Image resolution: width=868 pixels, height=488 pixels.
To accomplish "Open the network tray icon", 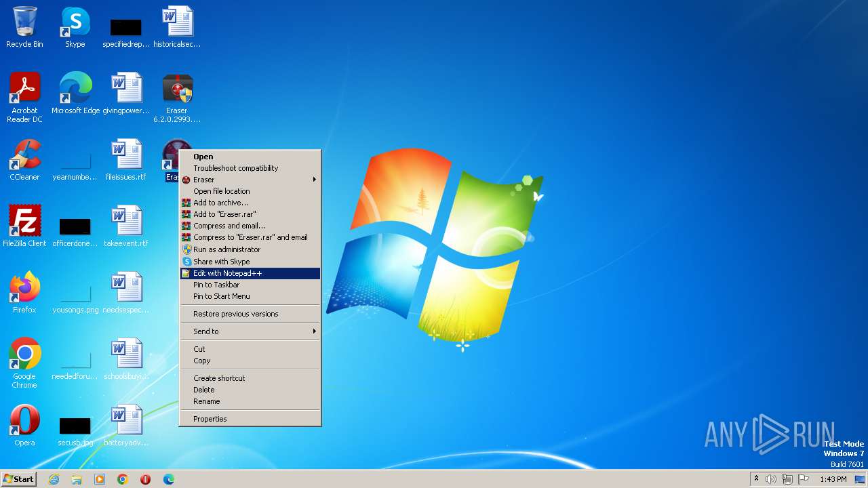I will coord(787,479).
